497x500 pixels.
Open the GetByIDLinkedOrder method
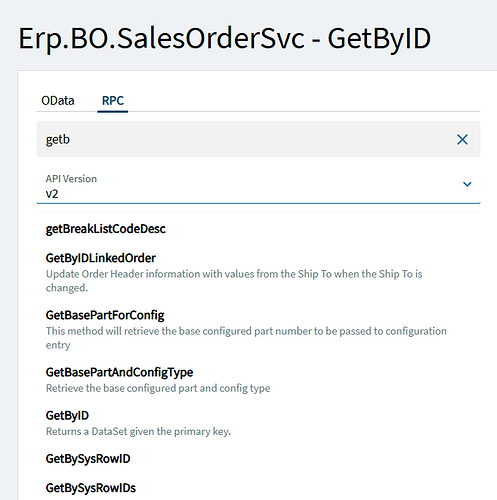coord(101,258)
